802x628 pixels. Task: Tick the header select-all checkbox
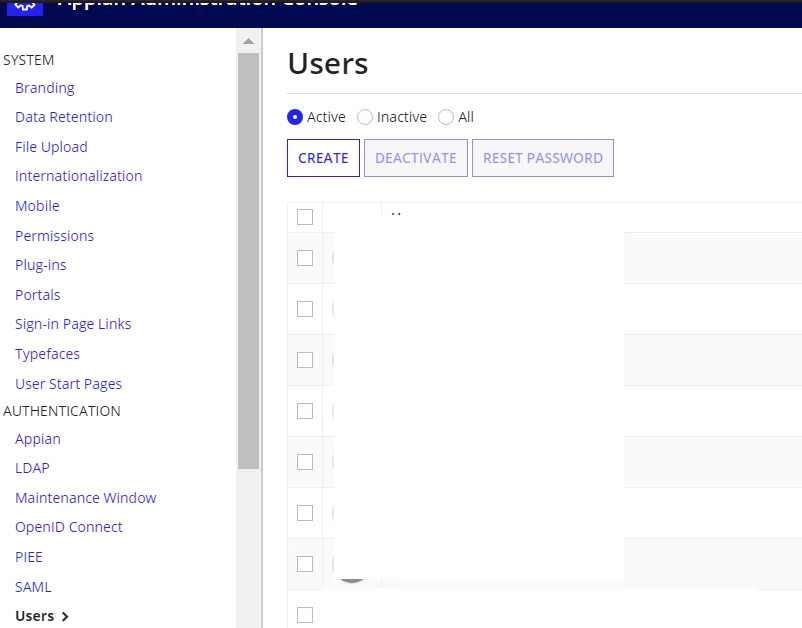click(305, 217)
